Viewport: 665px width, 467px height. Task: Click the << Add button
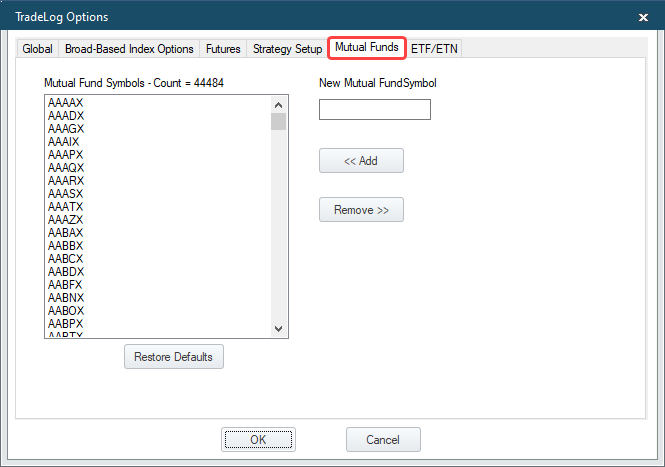pos(361,161)
